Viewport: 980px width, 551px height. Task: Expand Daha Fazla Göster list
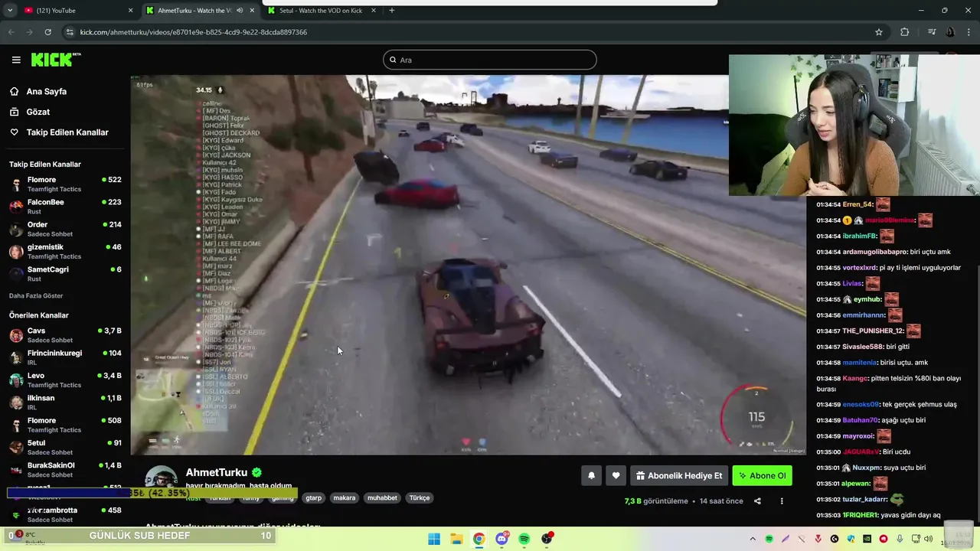(x=36, y=295)
